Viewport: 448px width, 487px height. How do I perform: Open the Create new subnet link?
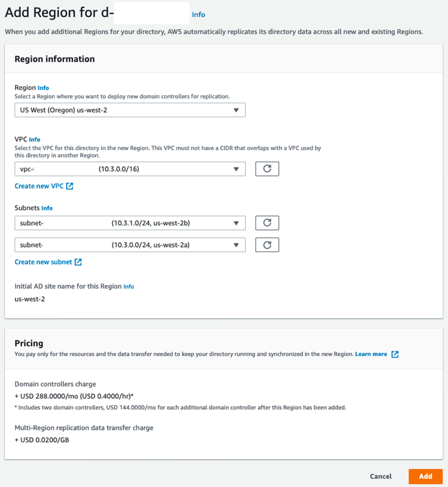(x=44, y=262)
